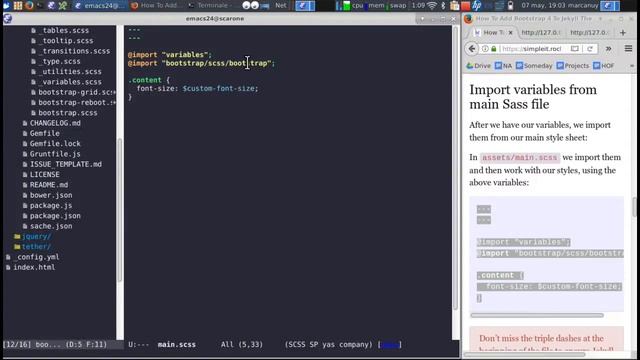Open the bootstrap.scss file entry
The height and width of the screenshot is (360, 640).
[68, 113]
